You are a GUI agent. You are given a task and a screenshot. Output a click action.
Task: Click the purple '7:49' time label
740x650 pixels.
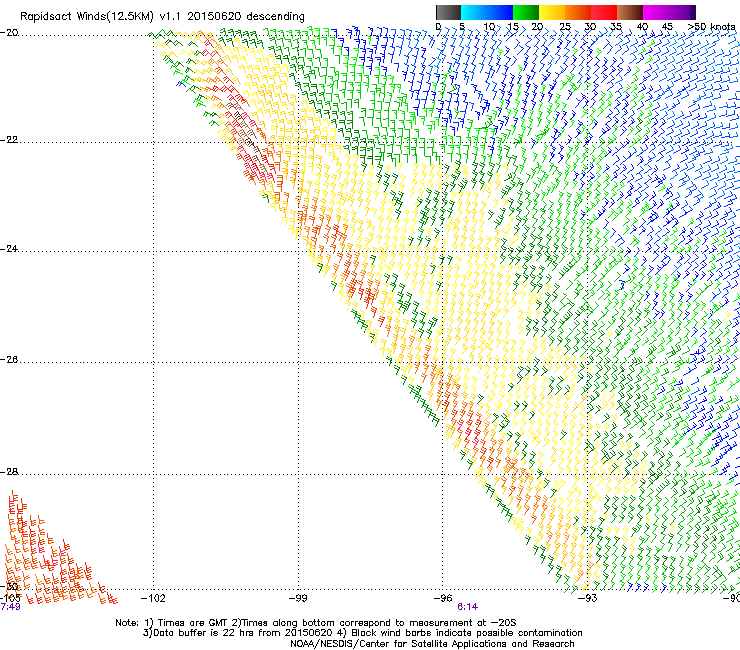10,607
